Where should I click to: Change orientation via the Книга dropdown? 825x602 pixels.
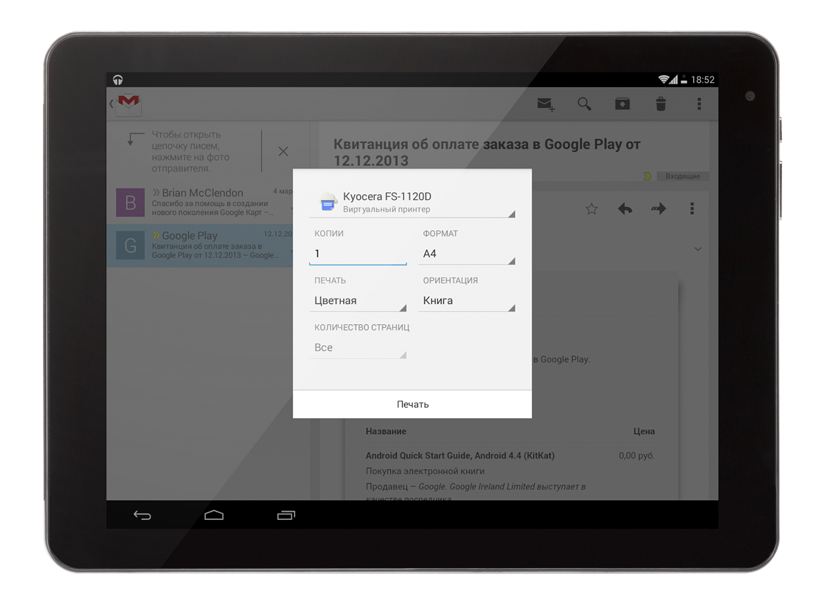pos(468,301)
